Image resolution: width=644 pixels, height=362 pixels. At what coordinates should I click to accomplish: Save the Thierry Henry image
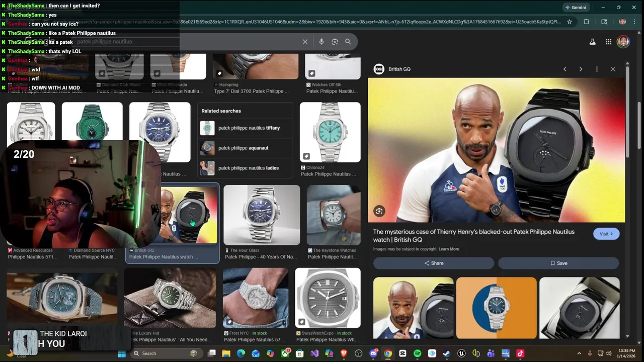558,263
